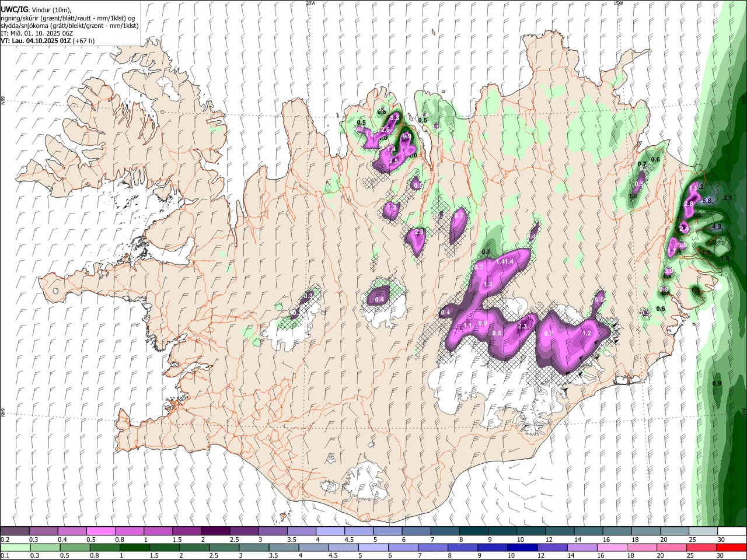Viewport: 747px width, 560px height.
Task: Click the 20W longitude label
Action: click(x=310, y=3)
